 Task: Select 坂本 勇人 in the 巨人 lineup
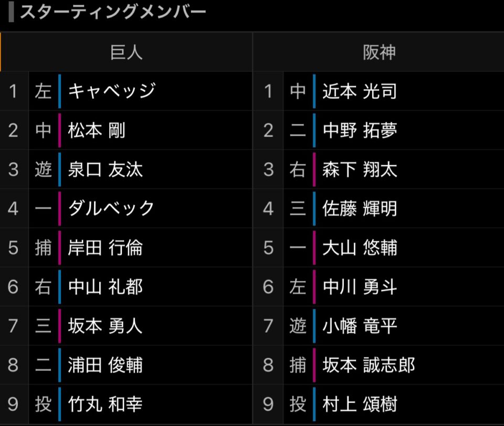106,326
